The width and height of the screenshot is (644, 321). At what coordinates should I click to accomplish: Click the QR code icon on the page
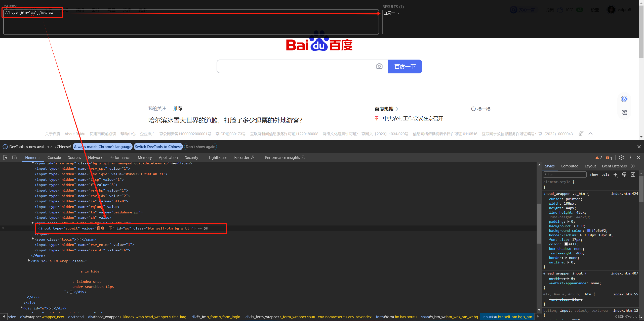click(624, 113)
